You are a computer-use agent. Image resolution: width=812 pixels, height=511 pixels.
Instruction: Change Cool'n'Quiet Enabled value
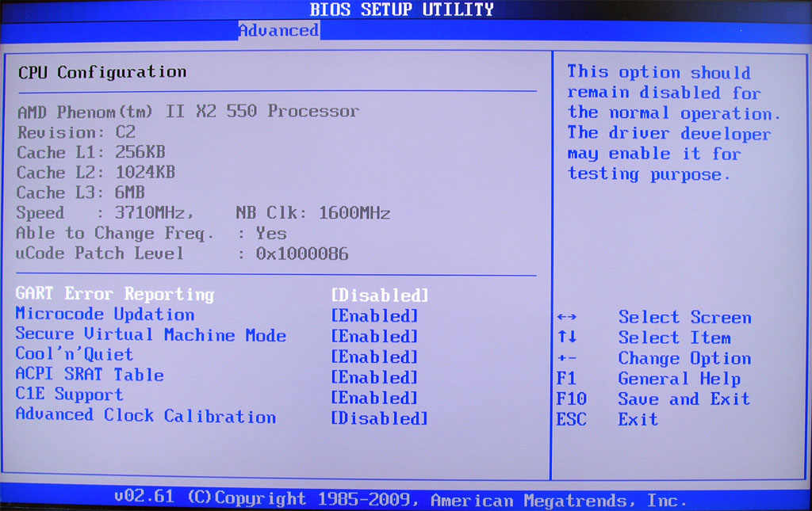(374, 357)
